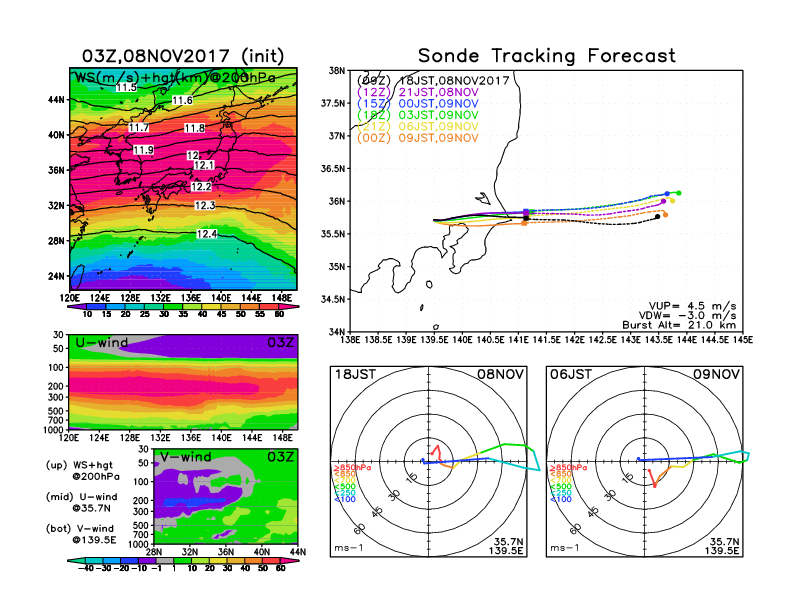Click the orange landing dot on the track map
The width and height of the screenshot is (792, 612).
(666, 215)
